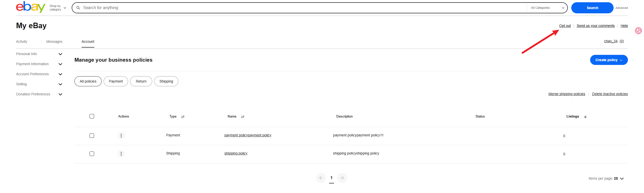The width and height of the screenshot is (644, 193).
Task: Open the Create policy dropdown
Action: click(x=609, y=60)
